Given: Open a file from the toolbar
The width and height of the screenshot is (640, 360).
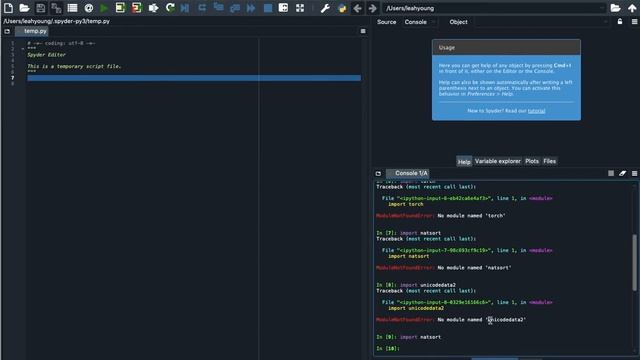Looking at the screenshot, I should click(x=24, y=8).
